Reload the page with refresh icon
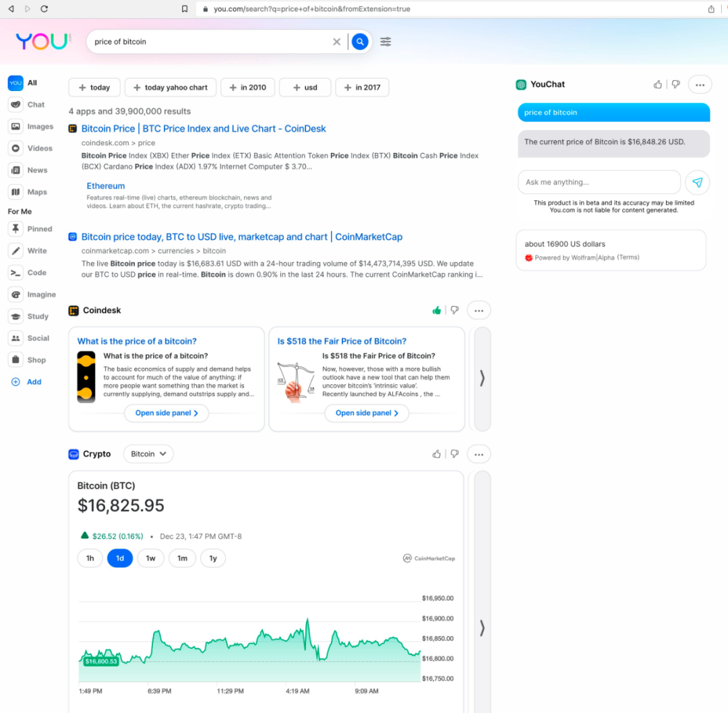 coord(44,9)
